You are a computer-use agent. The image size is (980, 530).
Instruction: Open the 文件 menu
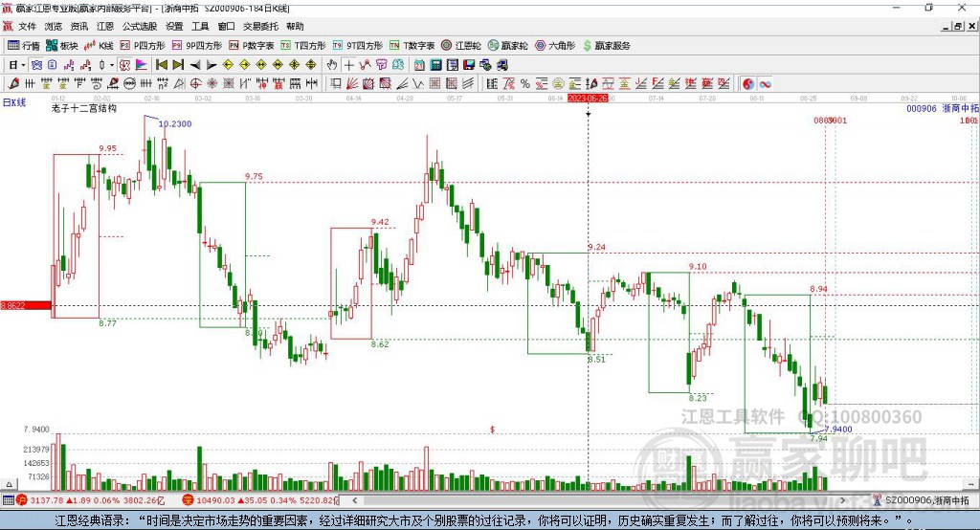pos(27,26)
